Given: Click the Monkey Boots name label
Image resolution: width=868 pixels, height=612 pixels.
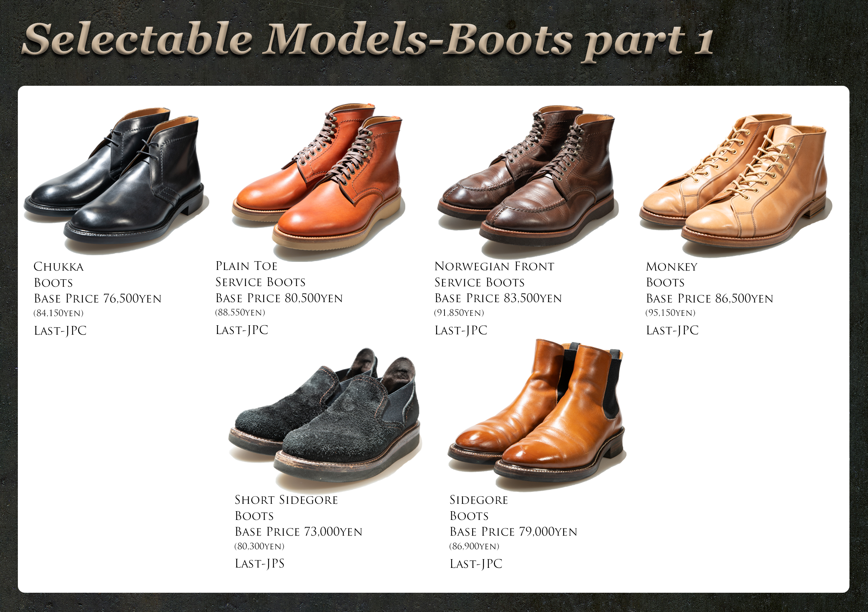Looking at the screenshot, I should click(672, 274).
